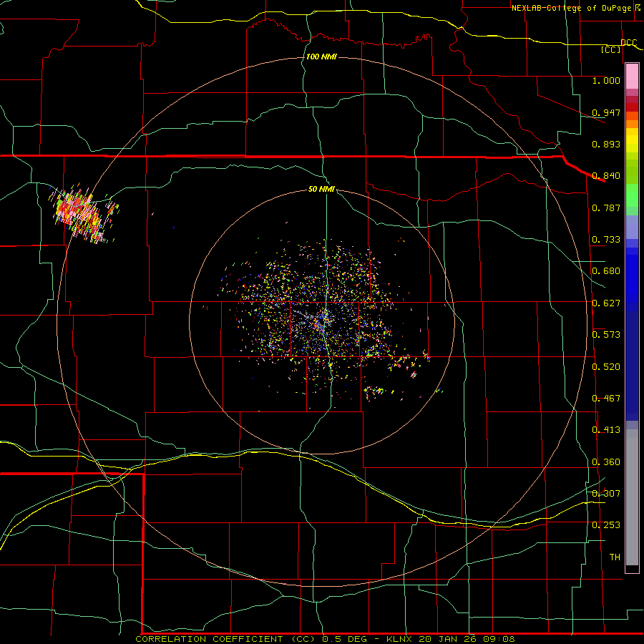
Task: Select the 0.680 legend value
Action: 606,271
